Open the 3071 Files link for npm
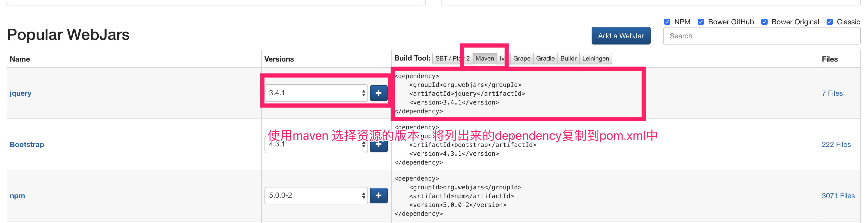This screenshot has height=223, width=868. [838, 196]
